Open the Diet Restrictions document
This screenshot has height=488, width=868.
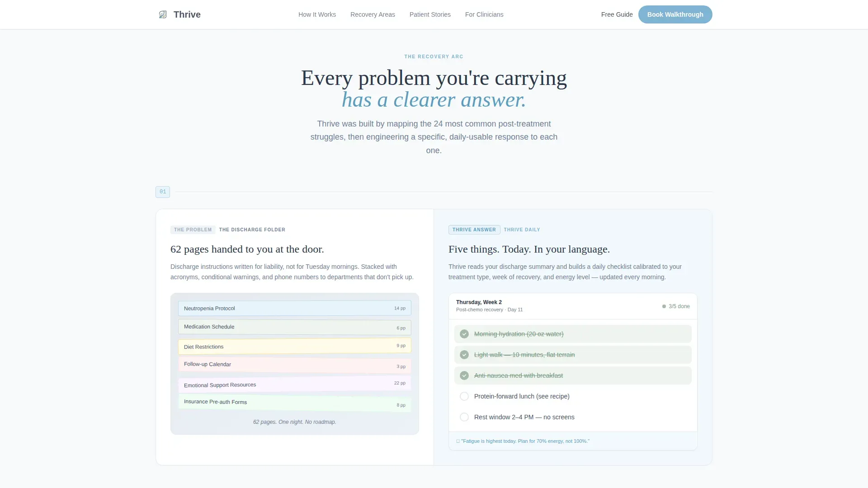click(x=295, y=346)
